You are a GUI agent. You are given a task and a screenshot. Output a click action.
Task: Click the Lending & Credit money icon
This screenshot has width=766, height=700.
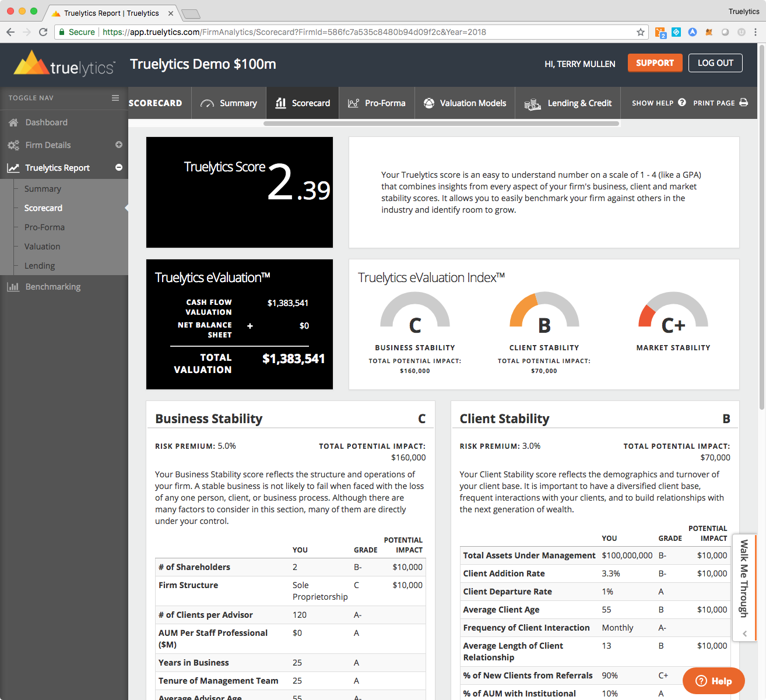(x=532, y=104)
